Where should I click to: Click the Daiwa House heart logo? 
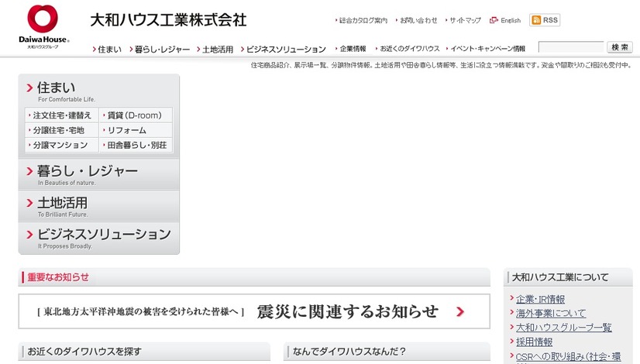[43, 27]
